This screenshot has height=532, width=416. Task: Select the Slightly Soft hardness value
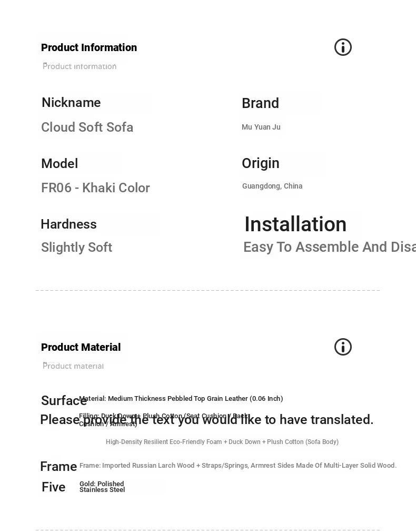(77, 248)
